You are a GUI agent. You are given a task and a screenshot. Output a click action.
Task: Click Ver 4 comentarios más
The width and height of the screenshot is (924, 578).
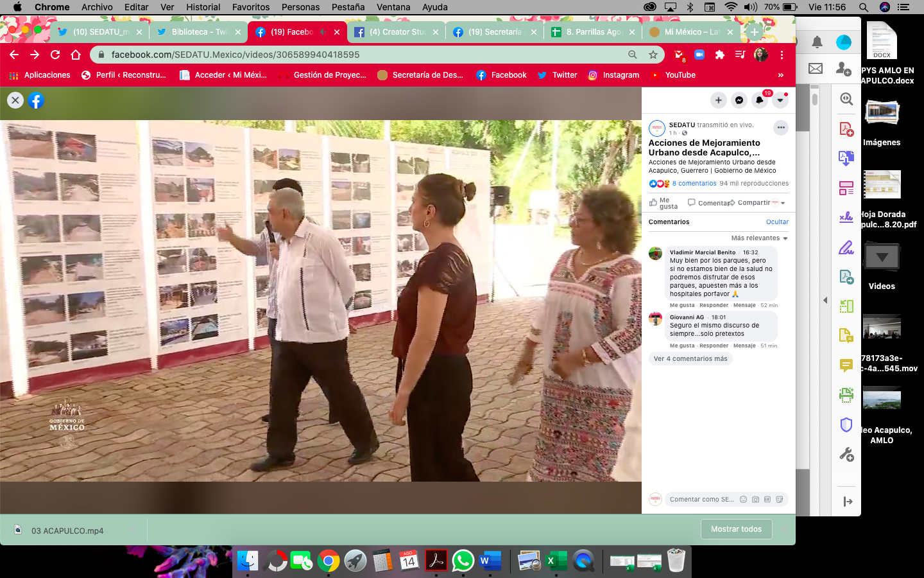(690, 358)
